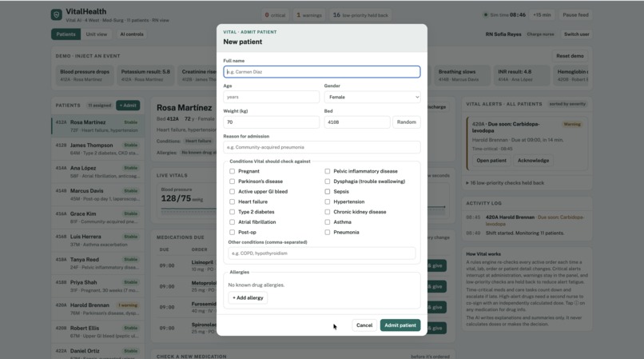Click the VitalHealth shield logo icon
The image size is (644, 359).
pos(56,15)
